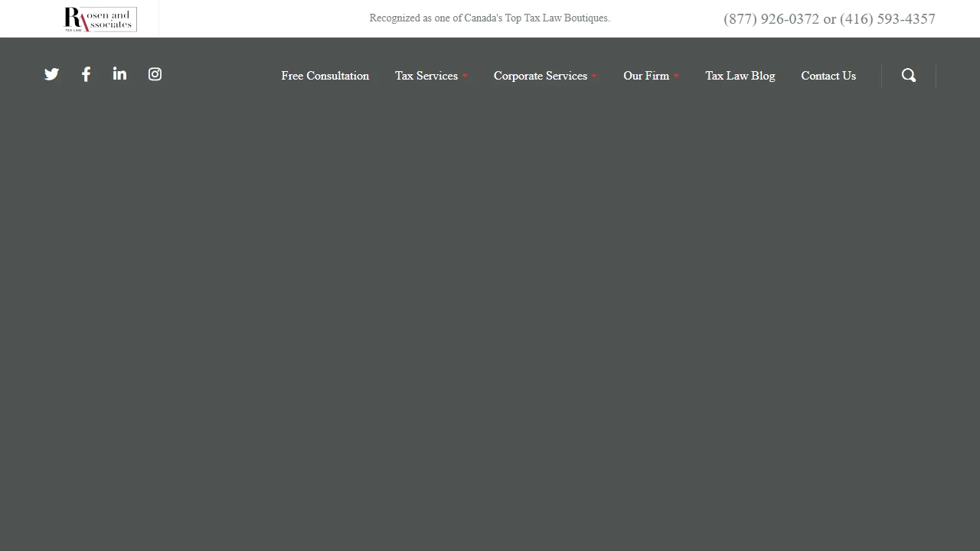Viewport: 980px width, 551px height.
Task: Open the Free Consultation menu item
Action: click(325, 76)
